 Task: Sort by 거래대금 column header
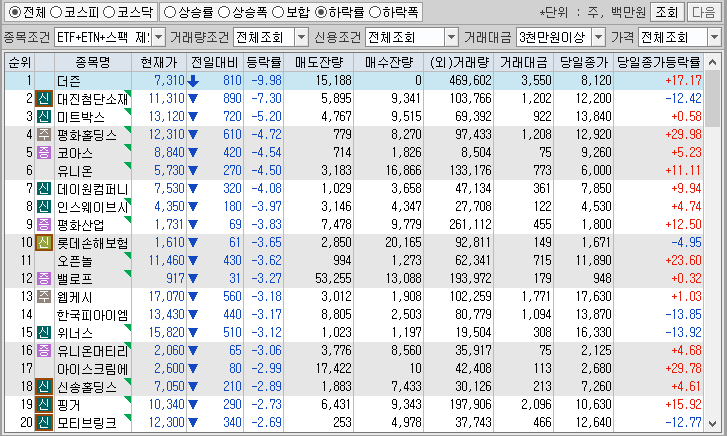[523, 63]
